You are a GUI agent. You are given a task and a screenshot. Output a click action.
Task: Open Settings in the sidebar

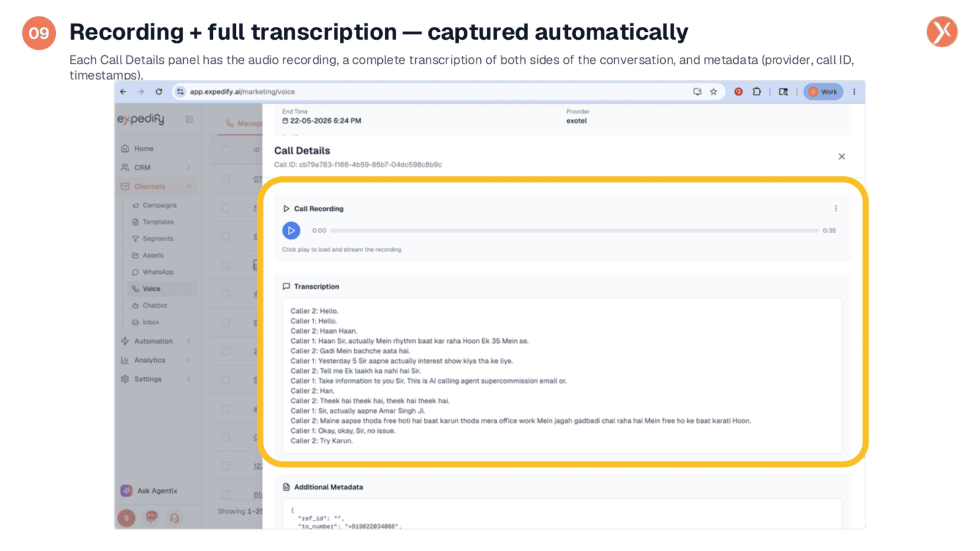(148, 380)
